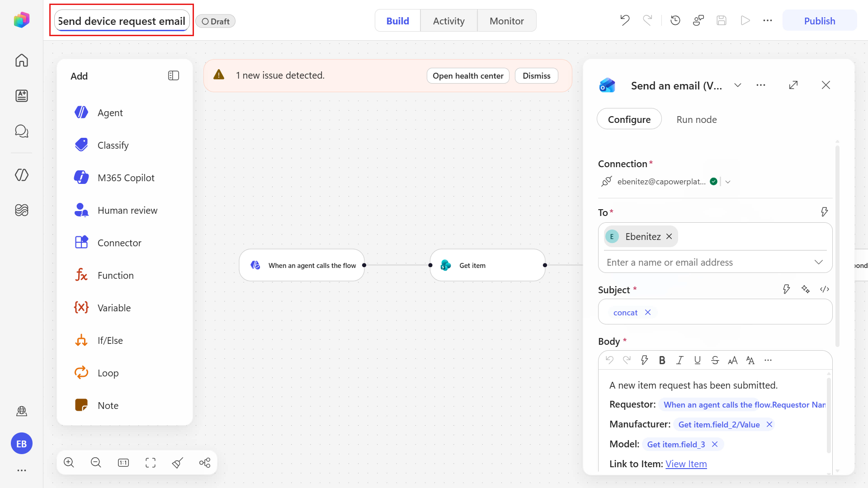The height and width of the screenshot is (488, 868).
Task: Select the Get item node
Action: (x=487, y=265)
